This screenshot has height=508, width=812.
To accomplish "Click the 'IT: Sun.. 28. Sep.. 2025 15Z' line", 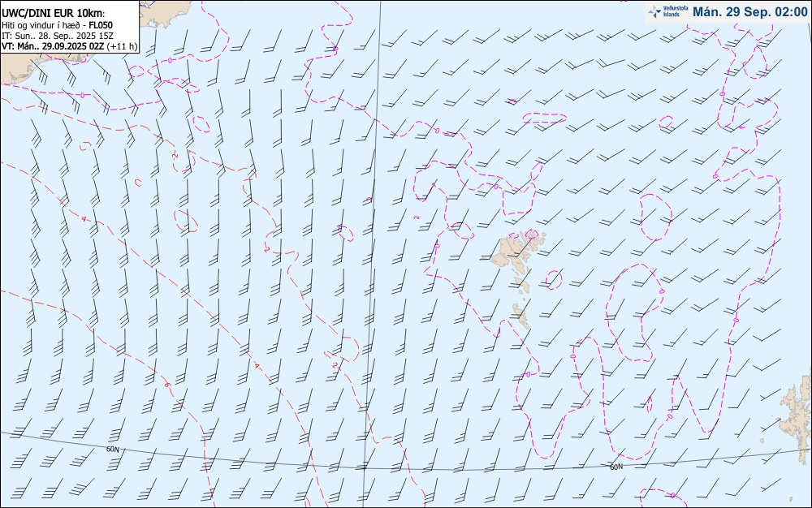I will (x=58, y=36).
